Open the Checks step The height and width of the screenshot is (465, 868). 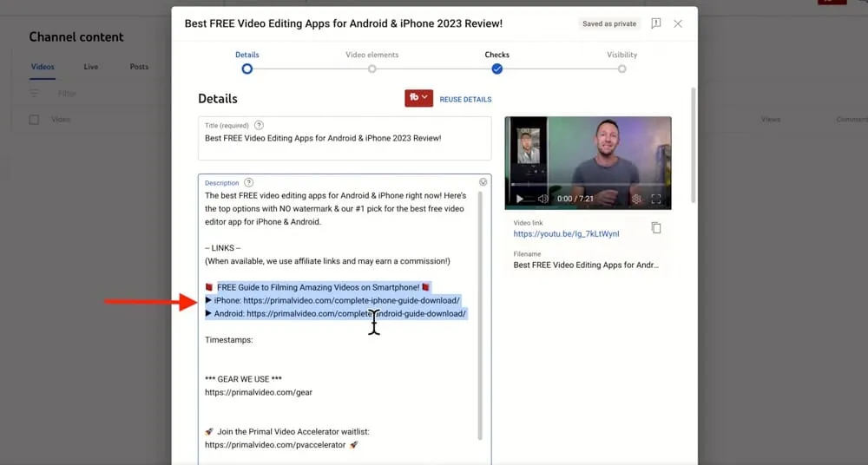[x=496, y=69]
